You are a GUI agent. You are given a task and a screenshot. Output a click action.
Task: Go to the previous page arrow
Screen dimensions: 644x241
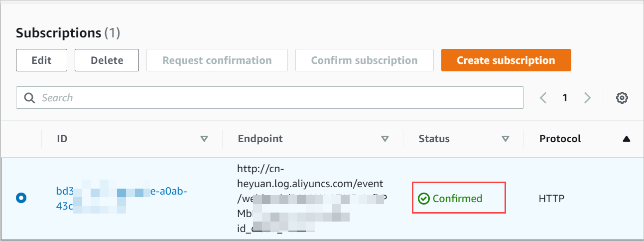543,98
